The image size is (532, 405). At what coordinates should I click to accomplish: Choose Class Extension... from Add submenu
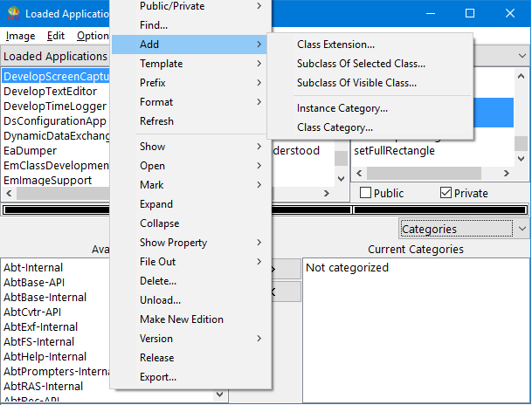pyautogui.click(x=335, y=45)
